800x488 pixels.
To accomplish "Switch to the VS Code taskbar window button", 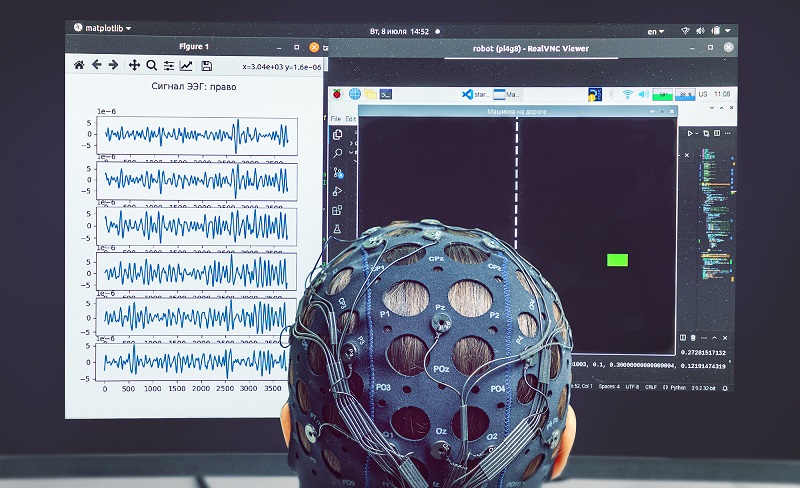I will point(475,94).
